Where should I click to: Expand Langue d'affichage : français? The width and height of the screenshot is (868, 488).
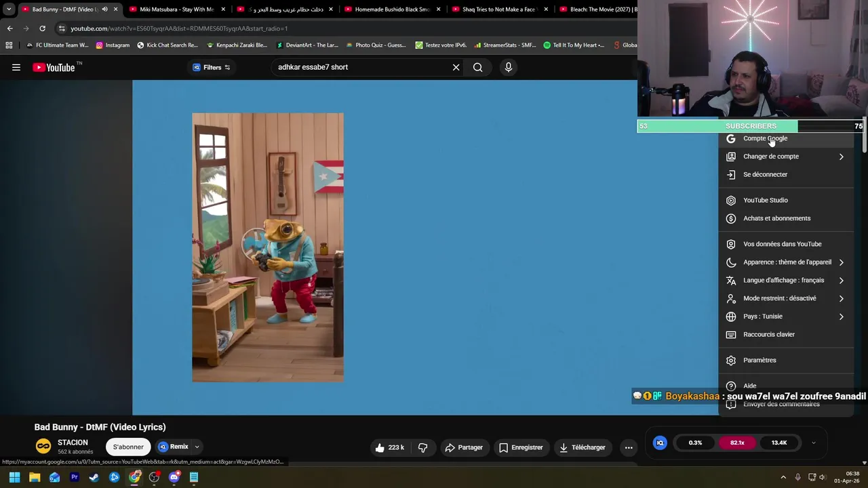point(786,280)
